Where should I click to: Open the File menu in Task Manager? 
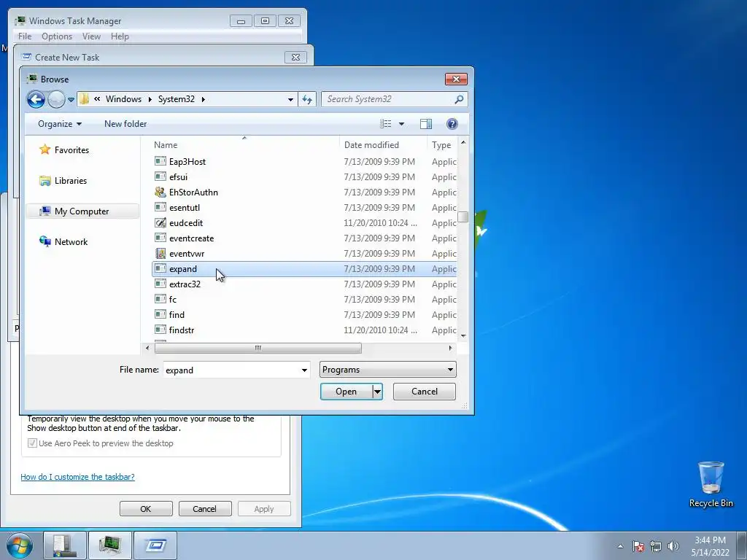25,36
